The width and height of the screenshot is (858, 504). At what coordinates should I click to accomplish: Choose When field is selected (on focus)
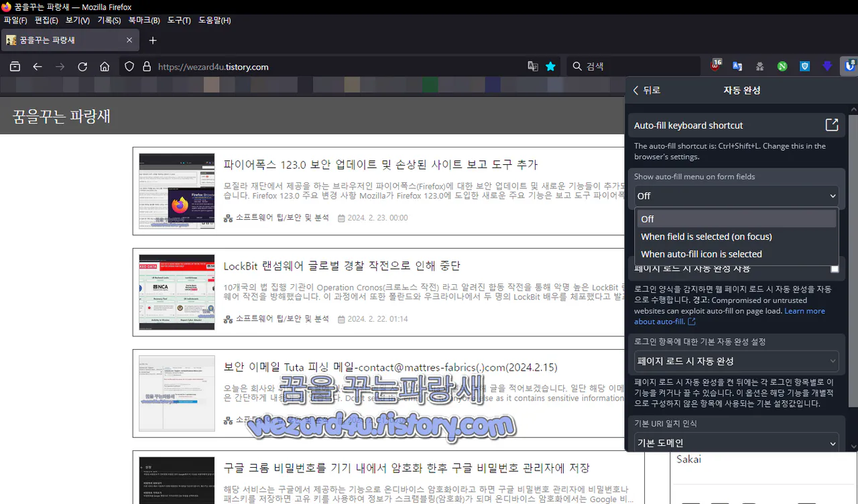[737, 237]
